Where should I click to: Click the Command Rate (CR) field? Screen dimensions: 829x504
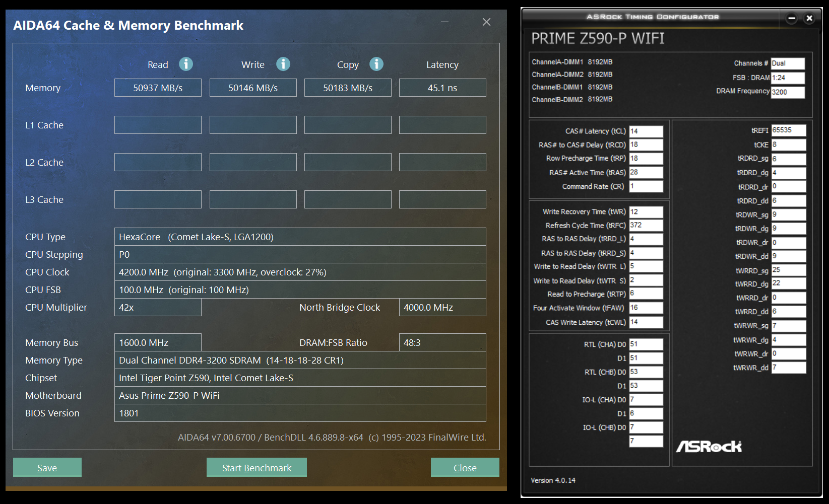646,186
